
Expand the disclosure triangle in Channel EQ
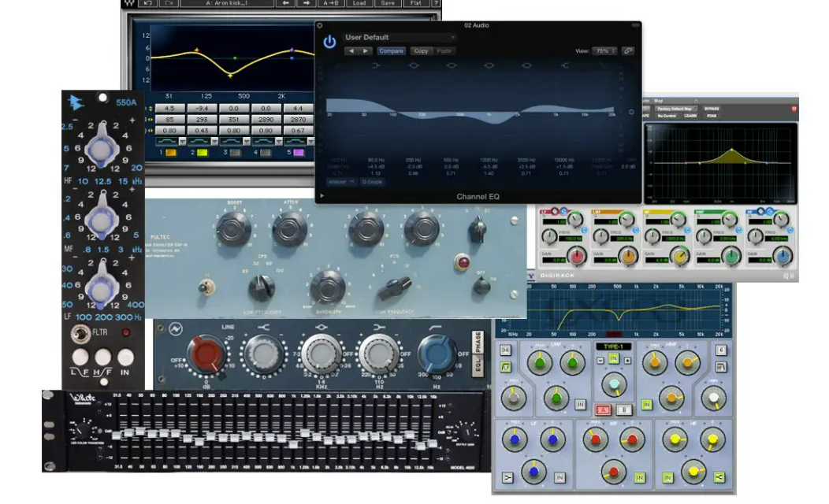322,196
